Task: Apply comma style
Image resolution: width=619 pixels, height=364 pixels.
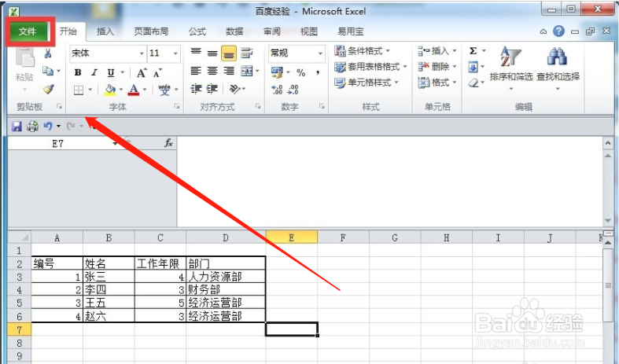Action: coord(318,72)
